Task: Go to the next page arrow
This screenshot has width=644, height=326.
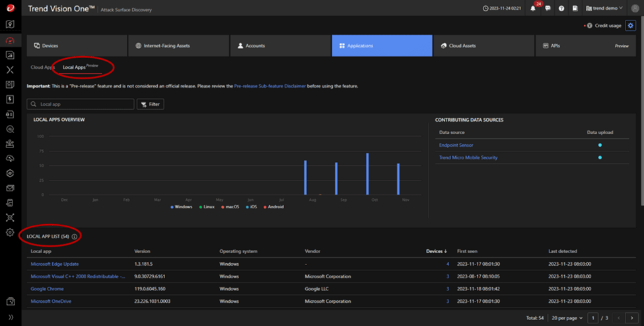Action: click(x=631, y=318)
